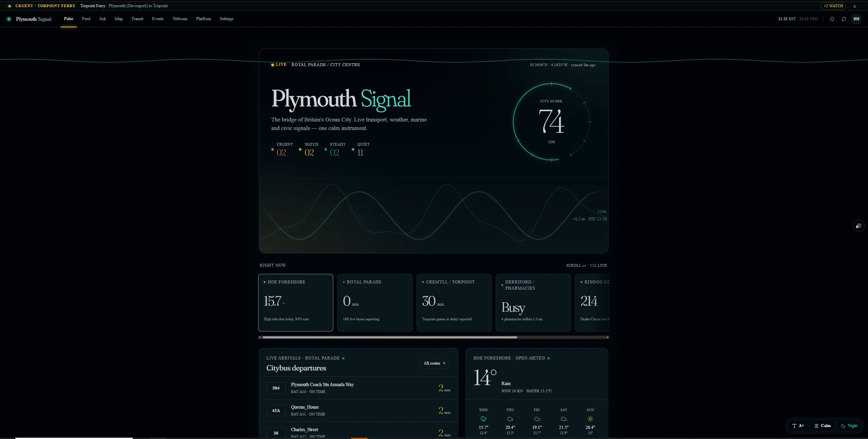The height and width of the screenshot is (439, 868).
Task: Open the 36 Charles_Street departure row
Action: [358, 430]
